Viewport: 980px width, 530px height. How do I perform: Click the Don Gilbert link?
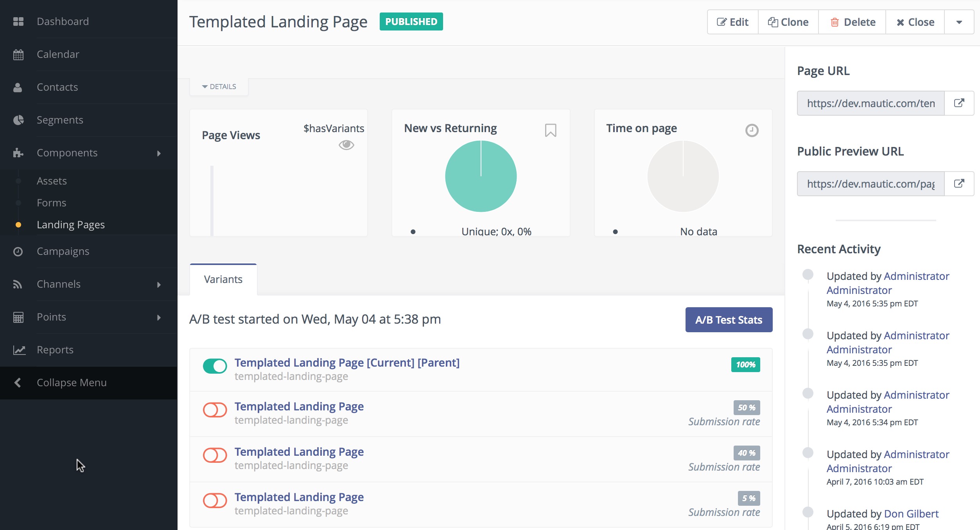(x=911, y=514)
